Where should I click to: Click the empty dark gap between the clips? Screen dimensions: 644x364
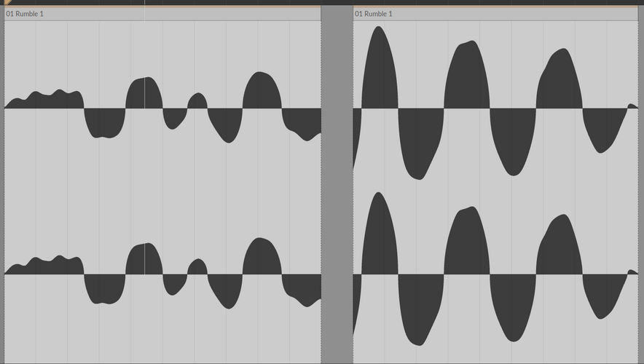tap(337, 185)
